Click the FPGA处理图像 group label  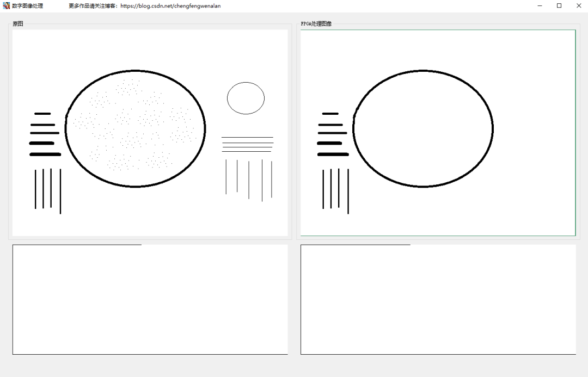pos(316,23)
